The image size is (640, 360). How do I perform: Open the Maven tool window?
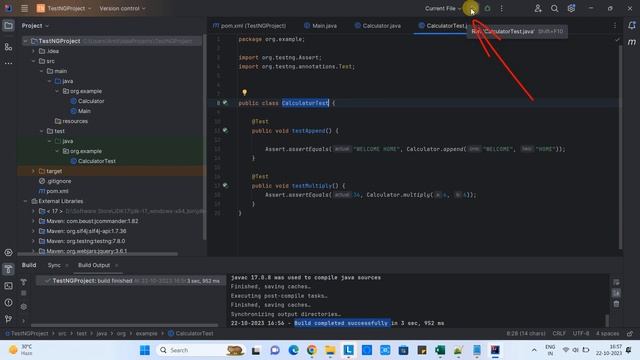(631, 42)
